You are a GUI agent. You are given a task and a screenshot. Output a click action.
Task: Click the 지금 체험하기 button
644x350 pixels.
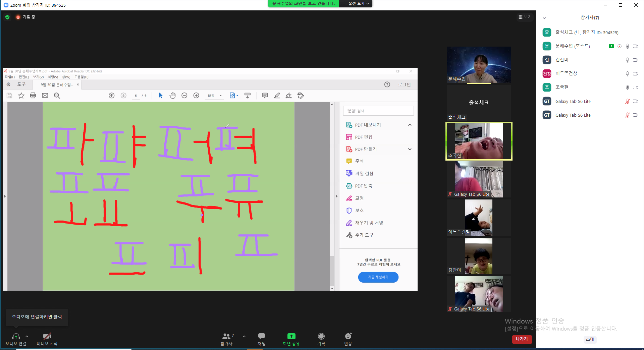(378, 277)
